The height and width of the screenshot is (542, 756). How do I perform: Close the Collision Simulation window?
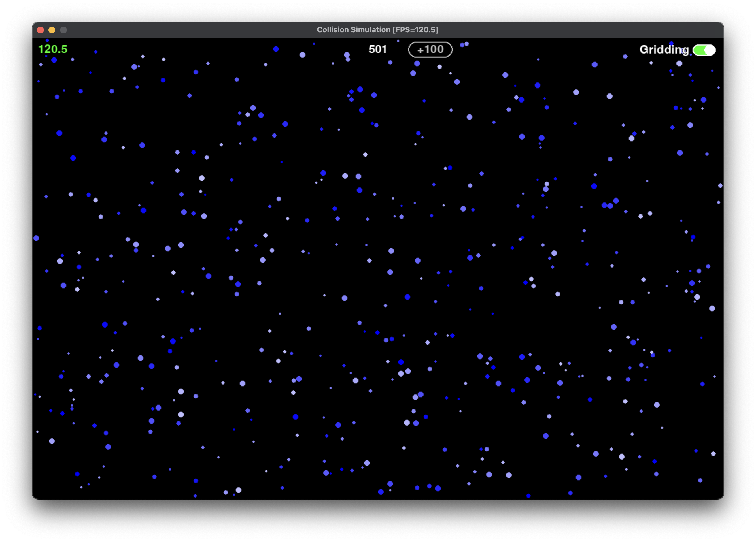[40, 30]
